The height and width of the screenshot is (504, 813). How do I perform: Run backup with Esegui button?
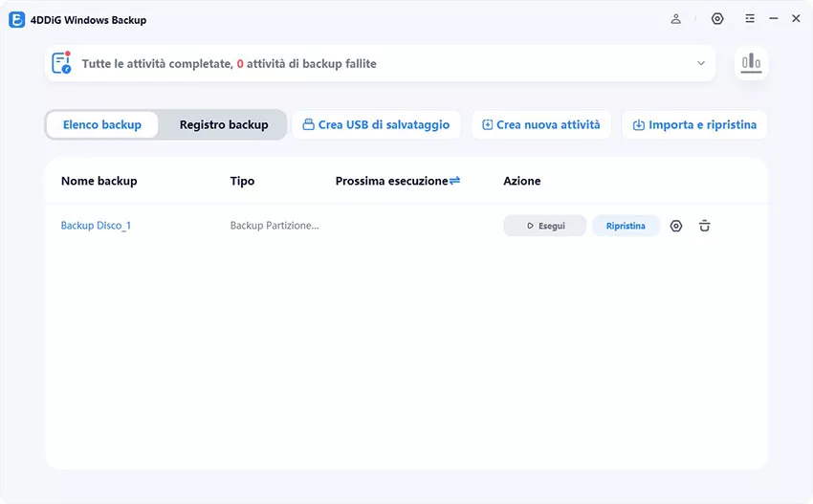545,227
